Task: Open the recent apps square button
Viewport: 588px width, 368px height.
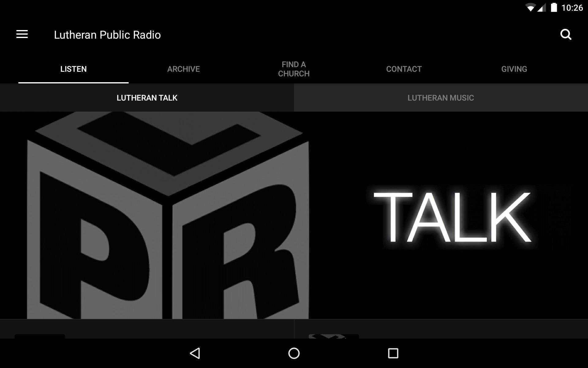Action: pyautogui.click(x=393, y=353)
